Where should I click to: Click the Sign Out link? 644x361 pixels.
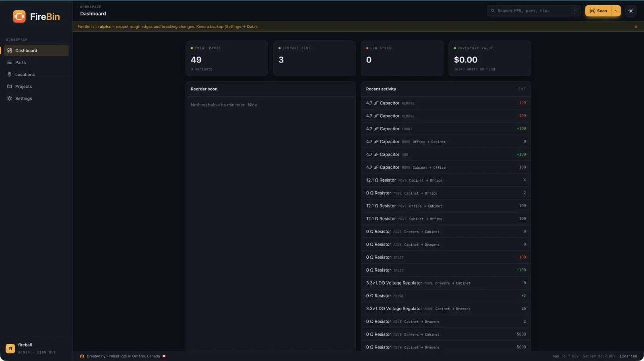coord(46,353)
